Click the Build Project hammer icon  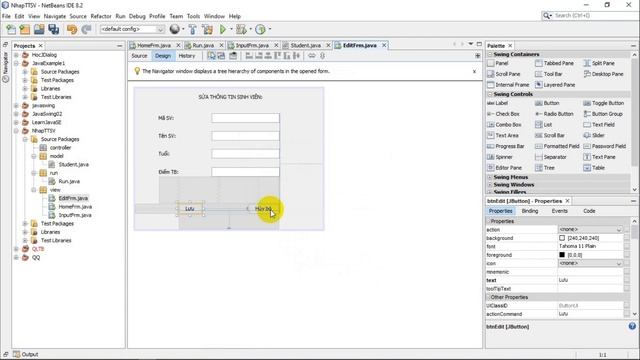[192, 29]
